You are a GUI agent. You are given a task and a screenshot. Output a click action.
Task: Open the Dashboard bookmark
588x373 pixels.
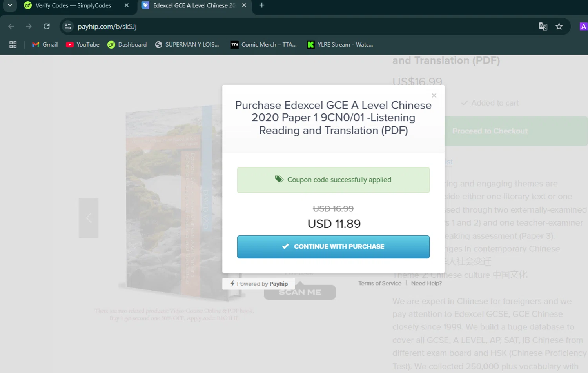coord(127,45)
